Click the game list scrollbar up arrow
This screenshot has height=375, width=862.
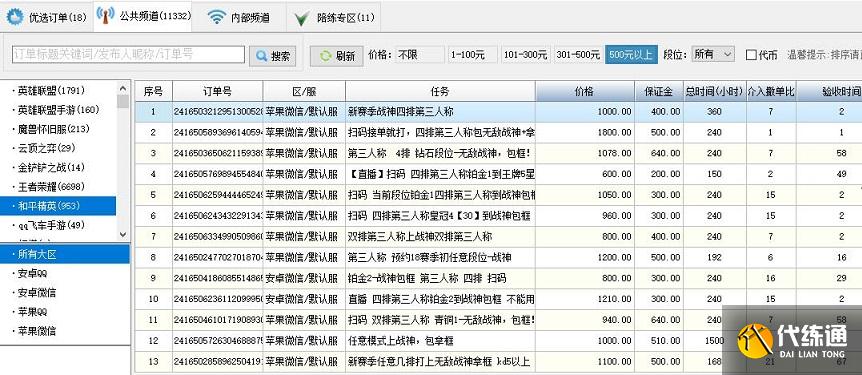123,89
